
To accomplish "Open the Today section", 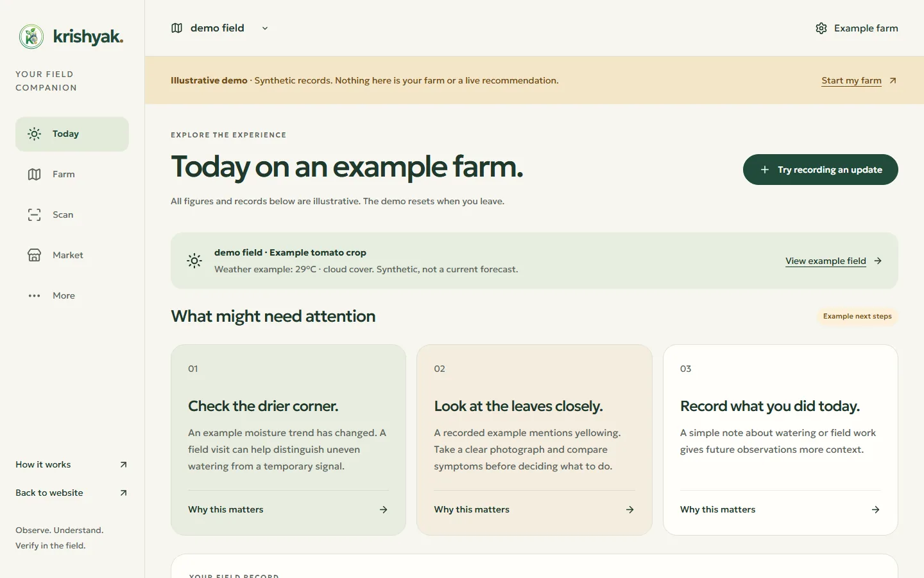I will [x=72, y=134].
